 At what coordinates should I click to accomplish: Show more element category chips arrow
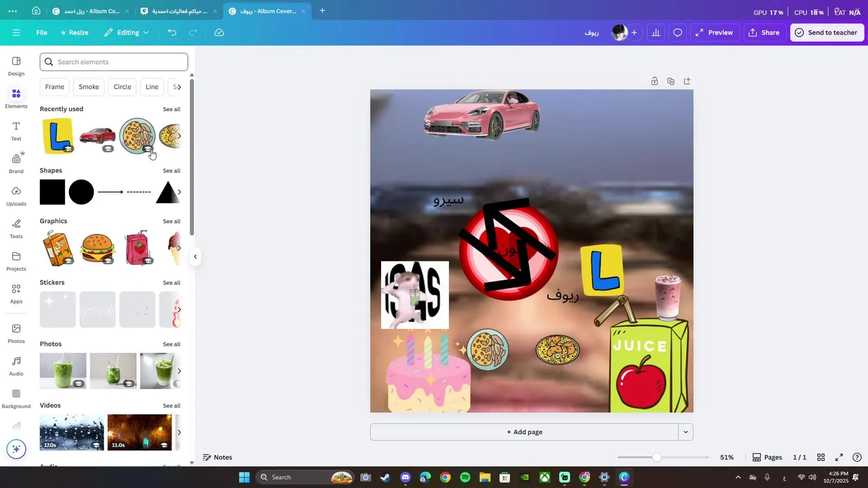point(179,87)
